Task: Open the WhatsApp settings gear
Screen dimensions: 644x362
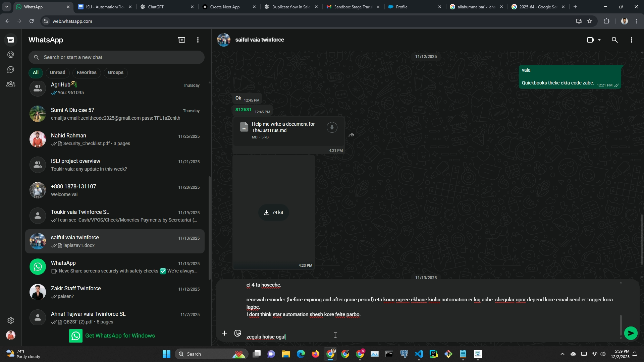Action: (x=11, y=320)
